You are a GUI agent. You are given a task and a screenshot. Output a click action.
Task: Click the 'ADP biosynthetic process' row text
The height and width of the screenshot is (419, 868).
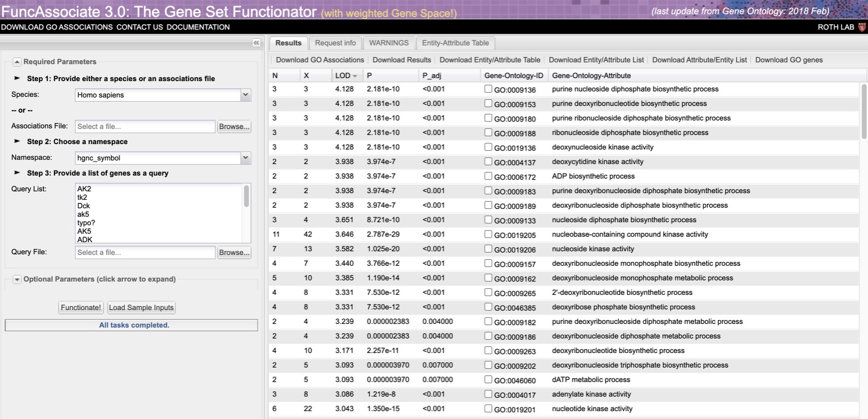593,176
